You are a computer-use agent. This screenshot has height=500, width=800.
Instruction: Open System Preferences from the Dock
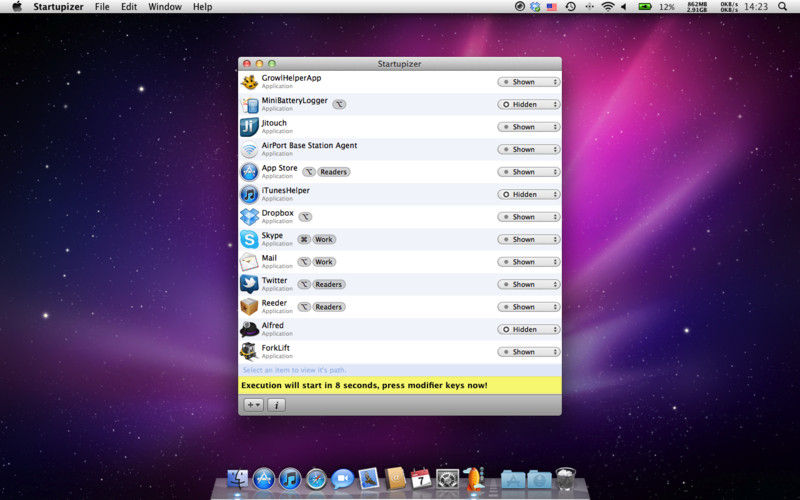coord(447,479)
